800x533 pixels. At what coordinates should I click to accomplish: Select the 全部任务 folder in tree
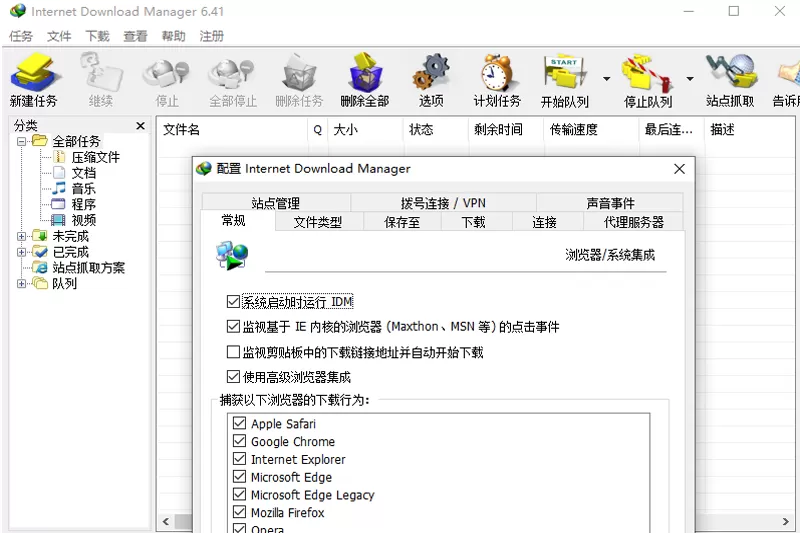(77, 141)
